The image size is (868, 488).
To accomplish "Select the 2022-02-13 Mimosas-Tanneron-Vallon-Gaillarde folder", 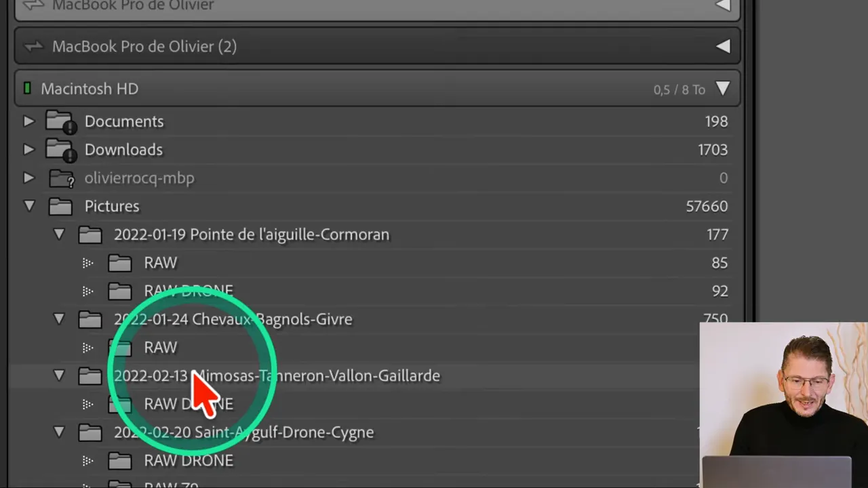I will 277,375.
